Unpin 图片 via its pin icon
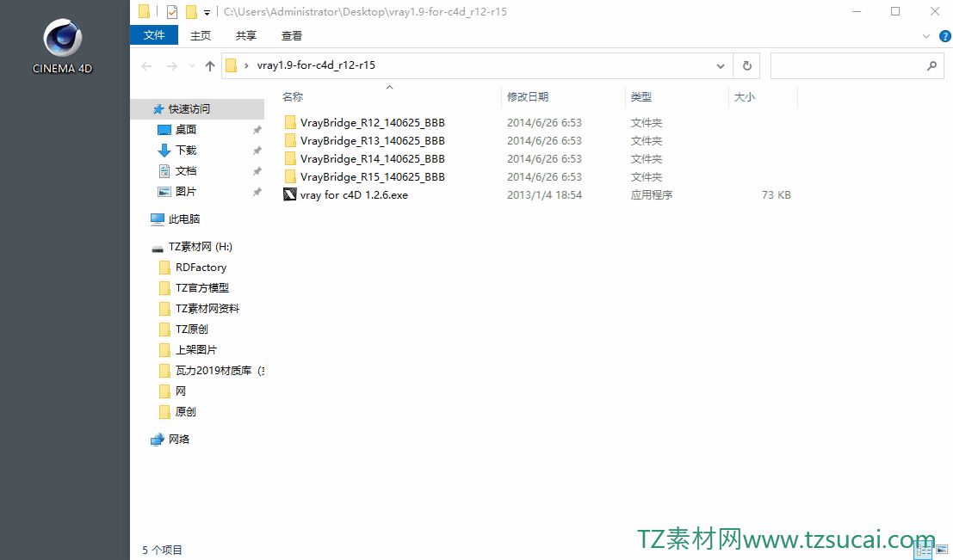The width and height of the screenshot is (953, 560). click(x=257, y=192)
